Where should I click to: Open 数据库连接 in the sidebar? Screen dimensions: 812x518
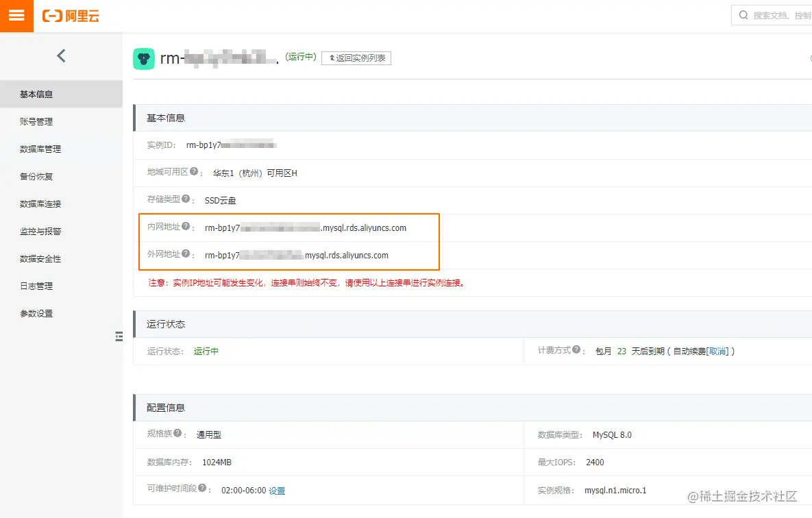(x=61, y=204)
